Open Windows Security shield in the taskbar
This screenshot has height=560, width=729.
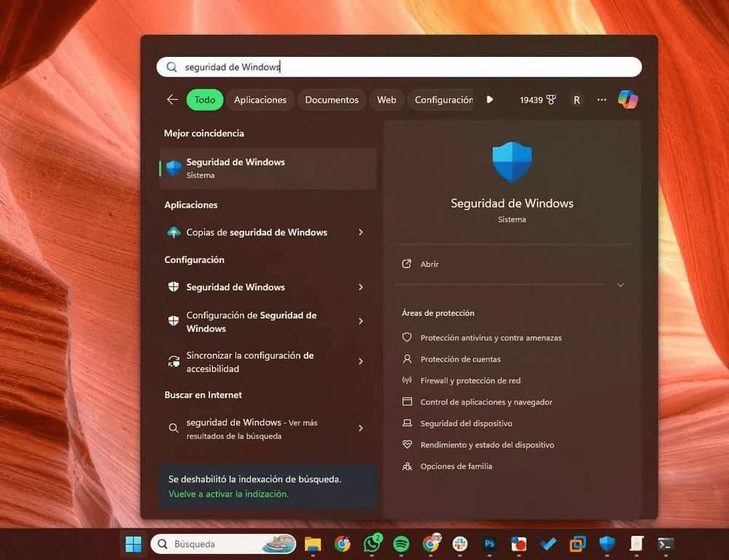[607, 544]
